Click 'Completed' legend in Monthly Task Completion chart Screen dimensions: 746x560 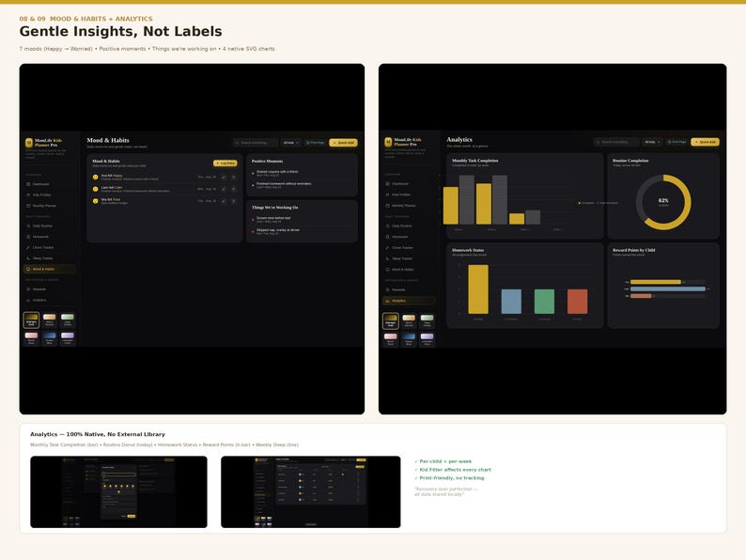pyautogui.click(x=586, y=203)
